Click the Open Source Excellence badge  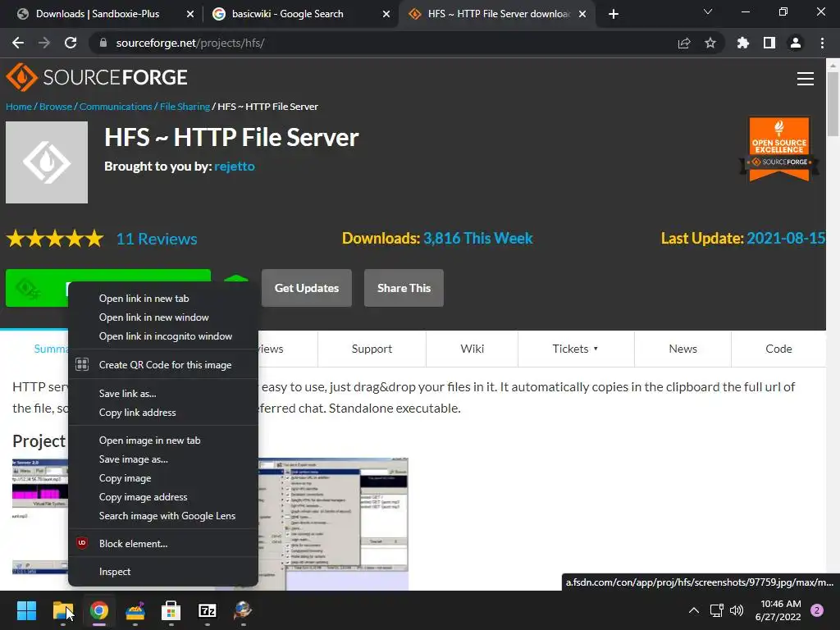(x=779, y=149)
